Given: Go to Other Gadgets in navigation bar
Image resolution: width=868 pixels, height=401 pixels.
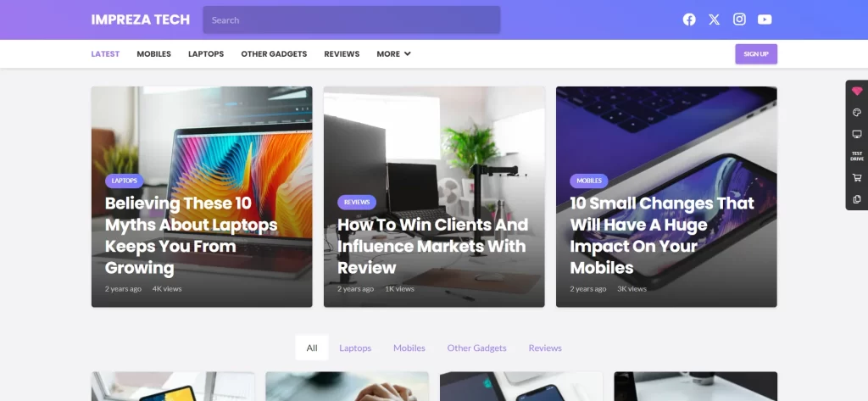Looking at the screenshot, I should 274,53.
